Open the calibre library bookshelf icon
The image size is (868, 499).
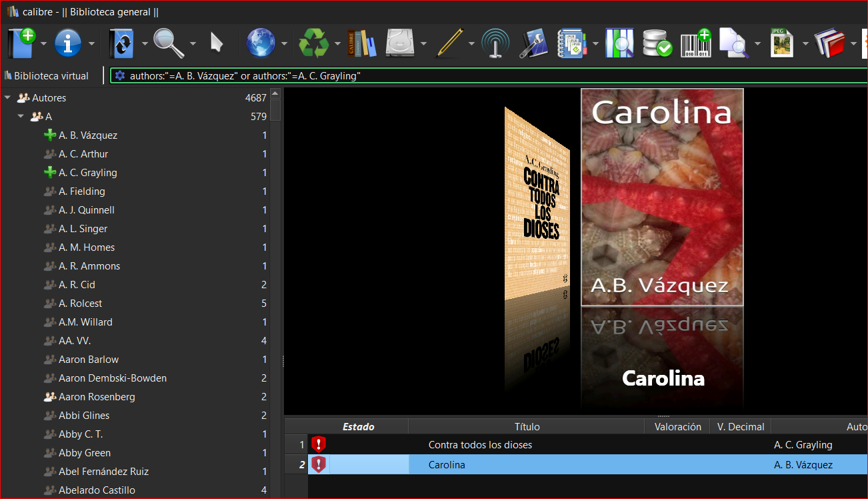(361, 43)
